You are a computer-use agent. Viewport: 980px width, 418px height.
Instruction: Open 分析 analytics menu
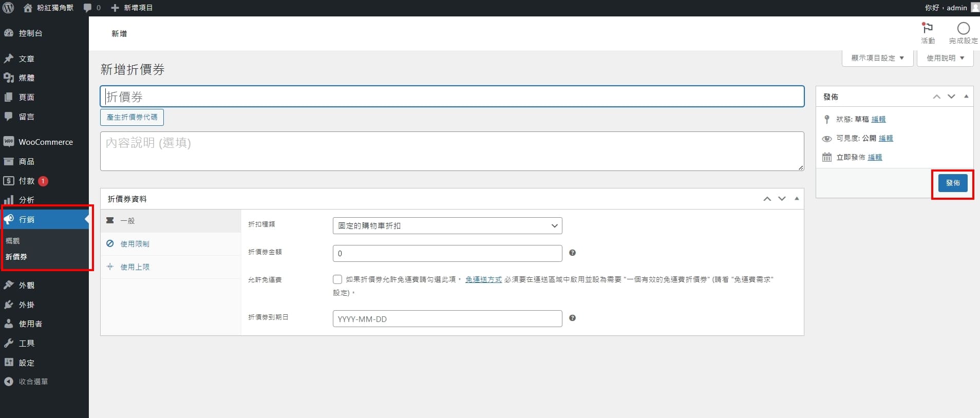[x=44, y=200]
